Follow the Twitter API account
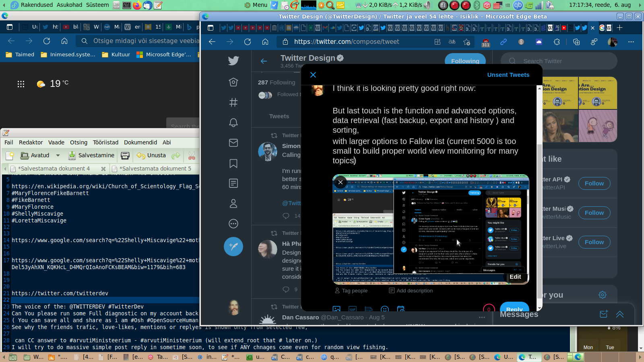The image size is (644, 362). [594, 183]
